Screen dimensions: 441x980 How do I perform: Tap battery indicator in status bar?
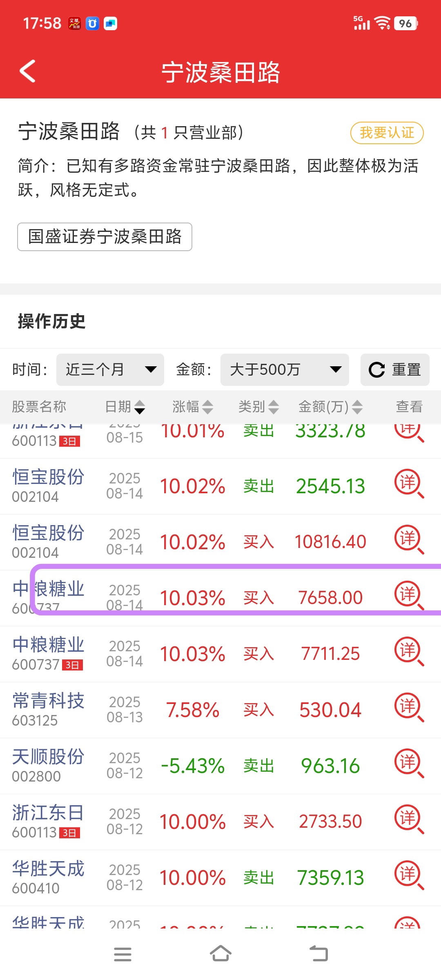[x=406, y=23]
